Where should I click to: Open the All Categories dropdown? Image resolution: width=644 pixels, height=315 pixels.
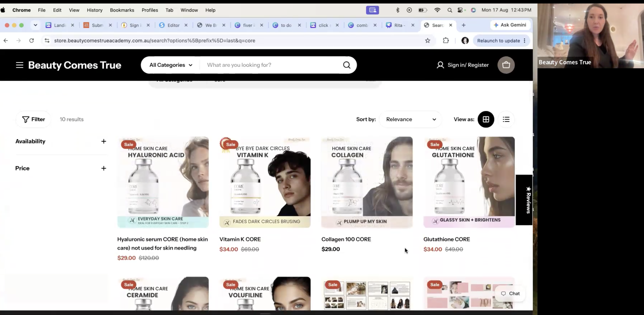(x=171, y=65)
